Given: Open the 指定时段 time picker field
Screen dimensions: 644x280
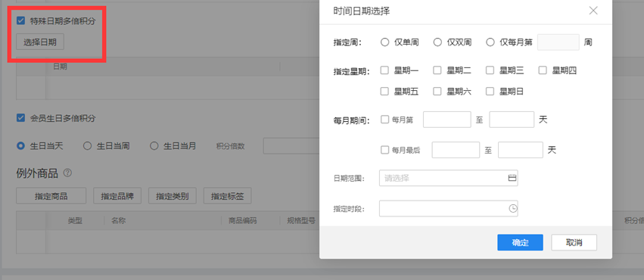Looking at the screenshot, I should click(x=449, y=209).
